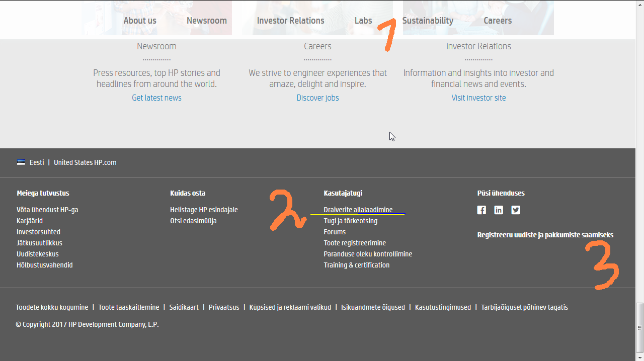Click the Investor Relations section heading
Screen dimensions: 644x361
click(x=478, y=46)
